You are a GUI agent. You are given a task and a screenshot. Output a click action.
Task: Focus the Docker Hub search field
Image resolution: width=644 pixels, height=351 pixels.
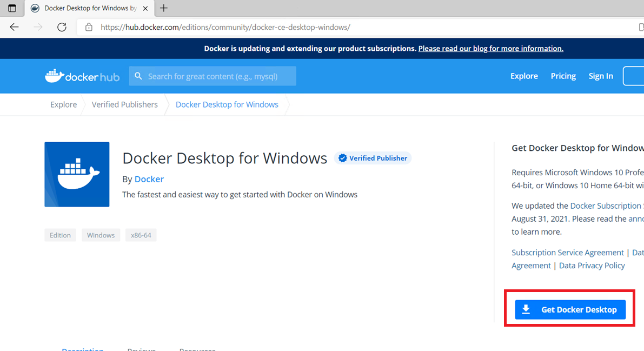click(213, 76)
